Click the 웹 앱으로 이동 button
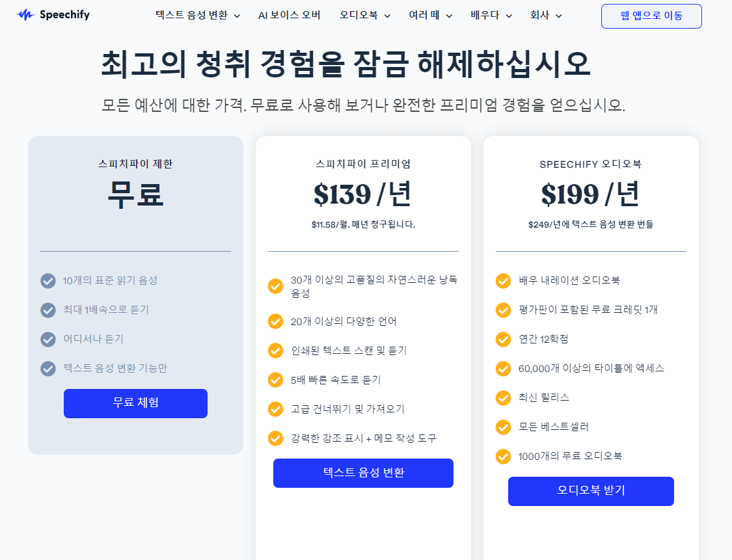Screen dimensions: 732x560 click(651, 16)
